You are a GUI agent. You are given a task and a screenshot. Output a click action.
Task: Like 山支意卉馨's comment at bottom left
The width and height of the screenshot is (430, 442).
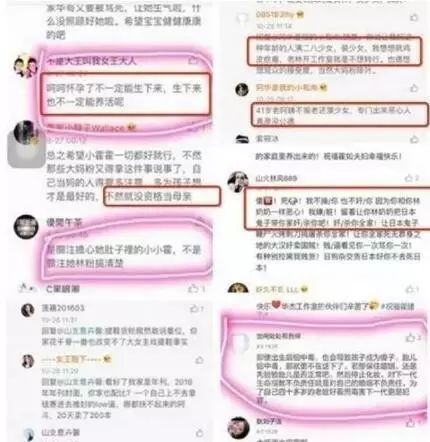click(199, 433)
